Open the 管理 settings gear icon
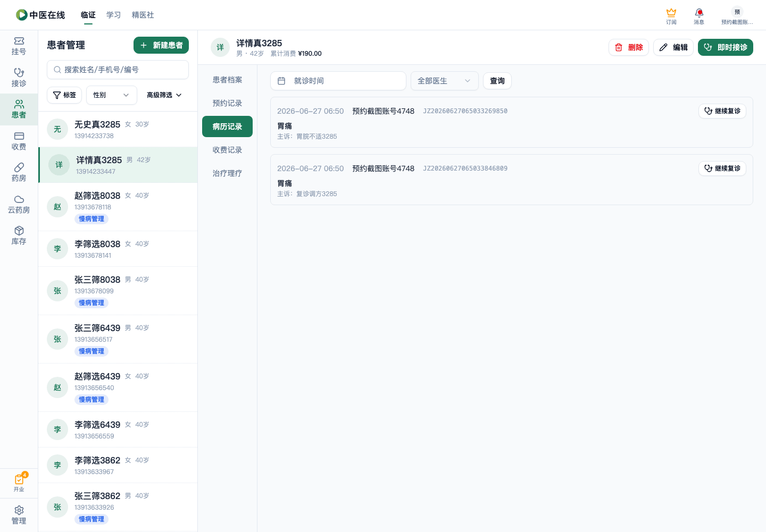Screen dimensions: 766x532 [19, 515]
